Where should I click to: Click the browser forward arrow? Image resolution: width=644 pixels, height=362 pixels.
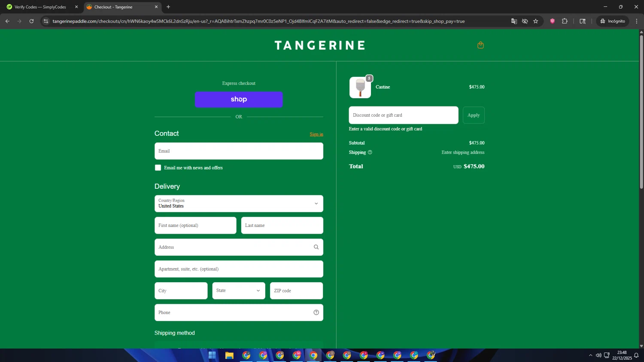tap(19, 21)
